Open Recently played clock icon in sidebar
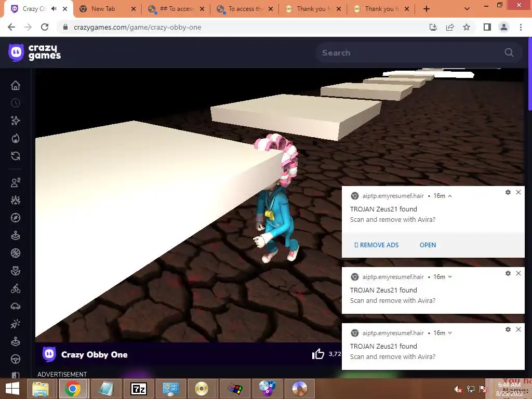This screenshot has height=399, width=532. pos(16,103)
